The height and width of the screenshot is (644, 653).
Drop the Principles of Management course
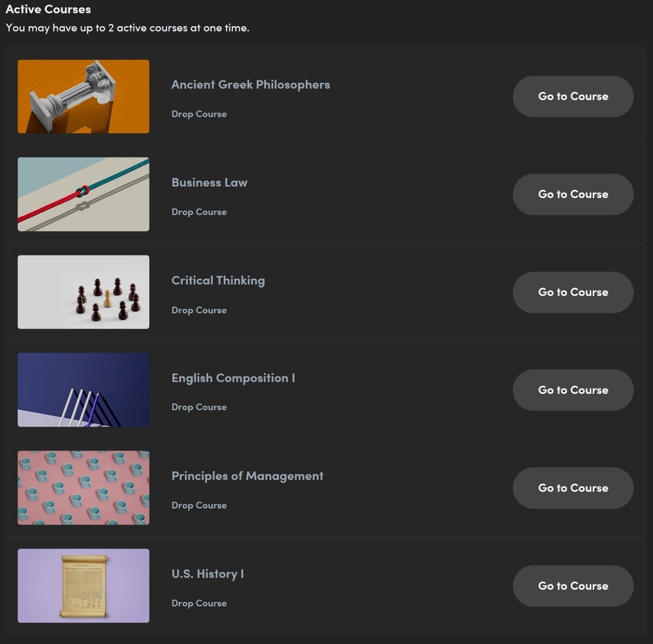199,505
